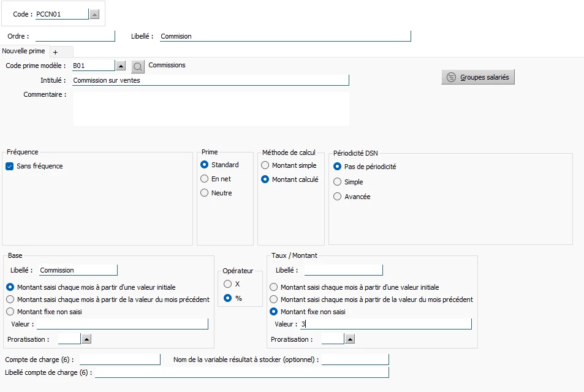Open the Code PCCN01 dropdown arrow
The image size is (584, 392).
[94, 14]
